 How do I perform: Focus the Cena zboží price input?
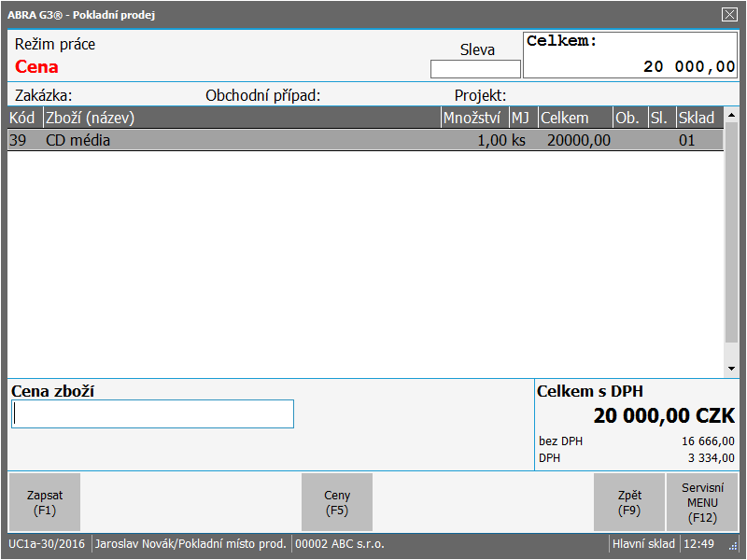pyautogui.click(x=152, y=414)
